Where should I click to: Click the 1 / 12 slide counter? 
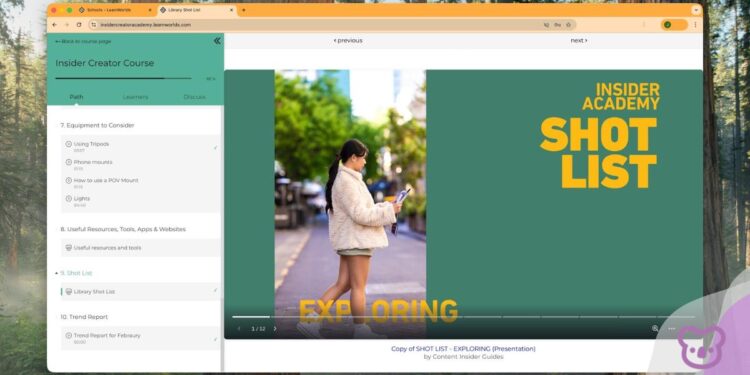tap(258, 329)
